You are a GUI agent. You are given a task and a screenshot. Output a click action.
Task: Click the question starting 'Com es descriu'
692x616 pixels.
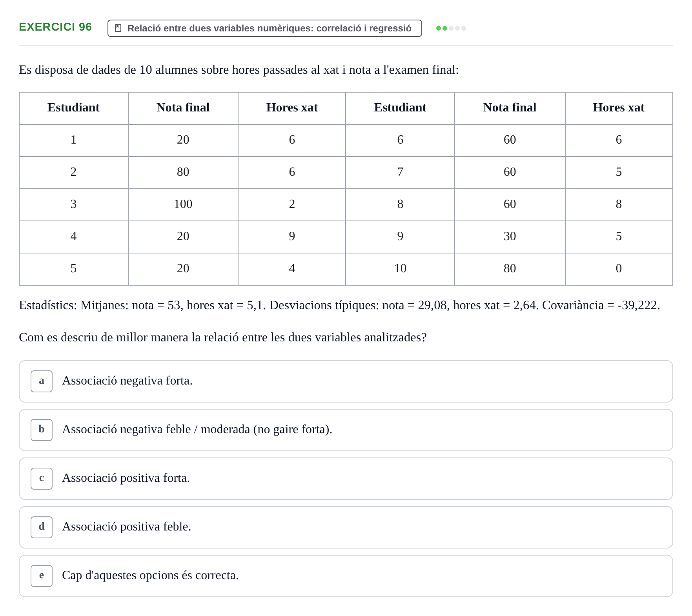pyautogui.click(x=222, y=337)
